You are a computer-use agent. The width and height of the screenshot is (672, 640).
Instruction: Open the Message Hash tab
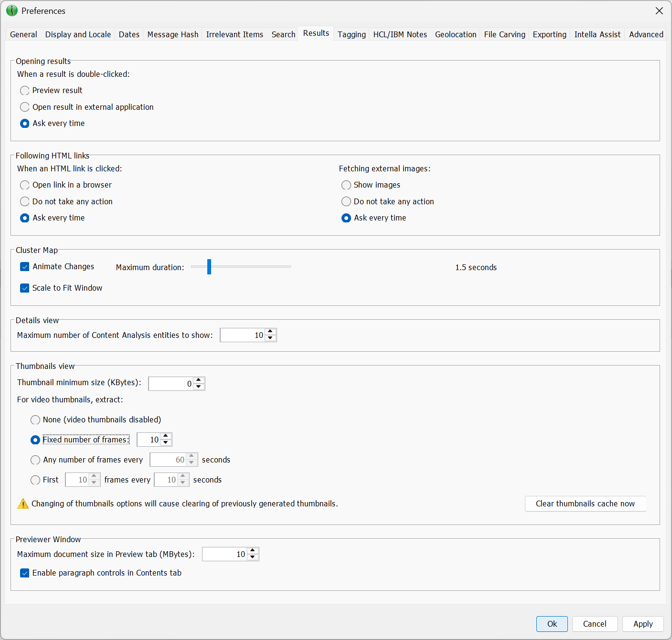coord(172,34)
